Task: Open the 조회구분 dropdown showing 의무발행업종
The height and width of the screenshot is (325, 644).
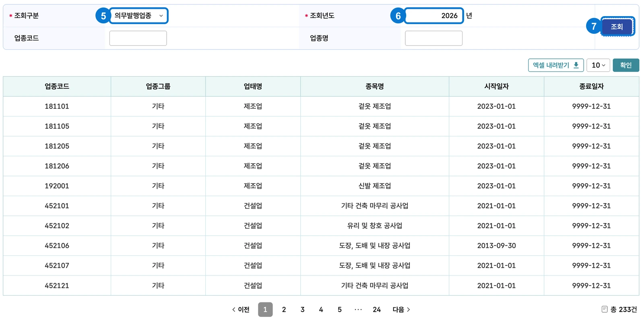Action: pyautogui.click(x=138, y=16)
